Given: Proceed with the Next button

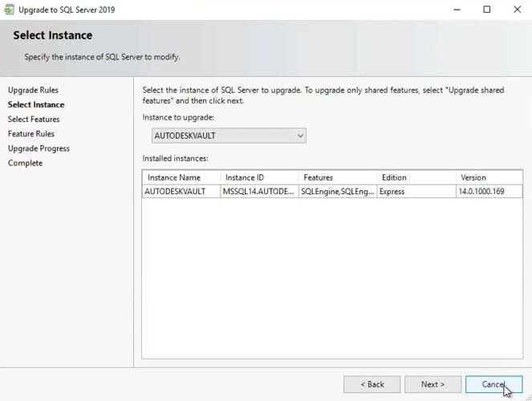Looking at the screenshot, I should click(433, 384).
